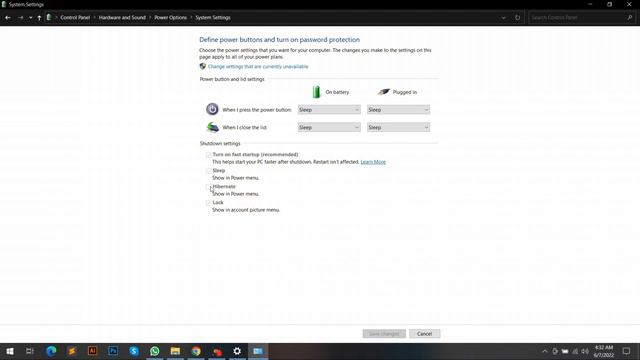This screenshot has height=360, width=640.
Task: Click the Cancel button
Action: tap(424, 334)
